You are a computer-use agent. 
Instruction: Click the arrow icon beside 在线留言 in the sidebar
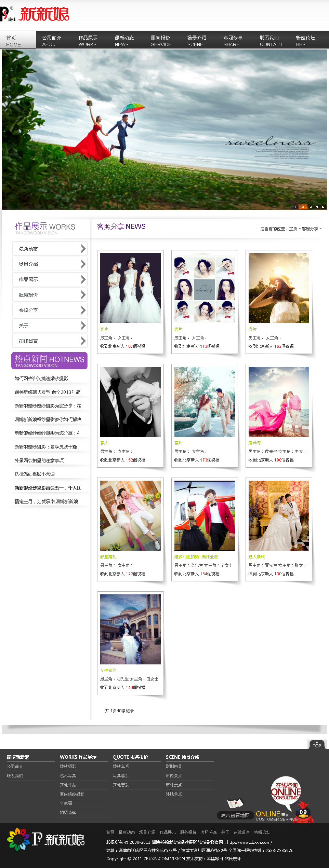[x=83, y=341]
